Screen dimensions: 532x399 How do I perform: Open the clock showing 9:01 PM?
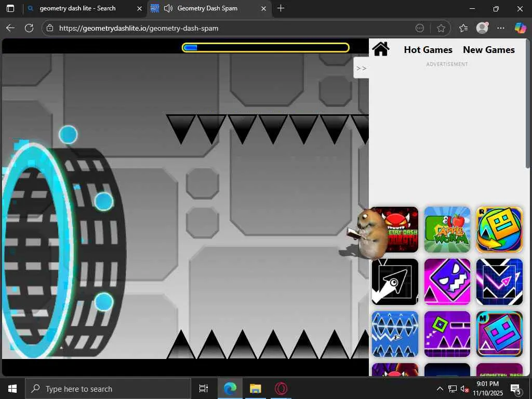(487, 389)
